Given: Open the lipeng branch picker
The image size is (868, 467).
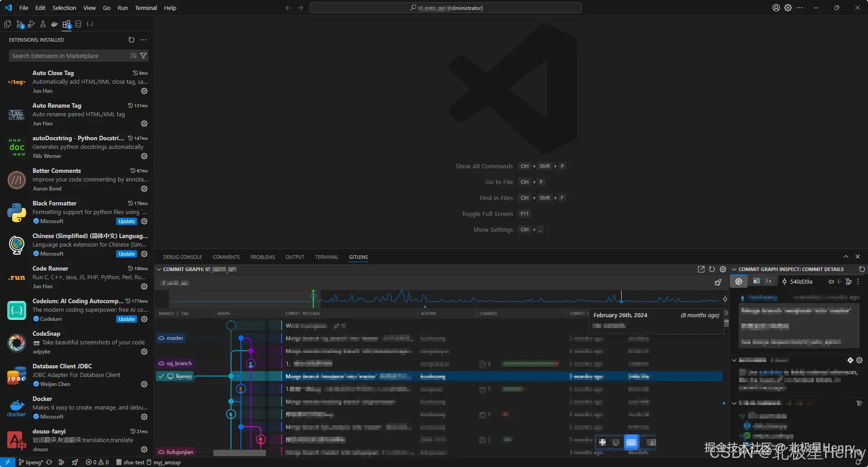Looking at the screenshot, I should pos(31,462).
